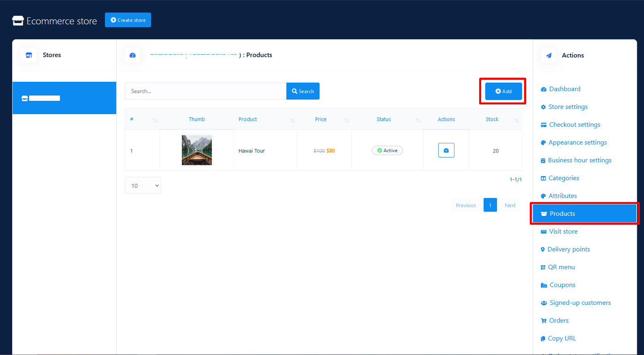Screen dimensions: 644x355
Task: Click the Next pagination link
Action: (510, 205)
